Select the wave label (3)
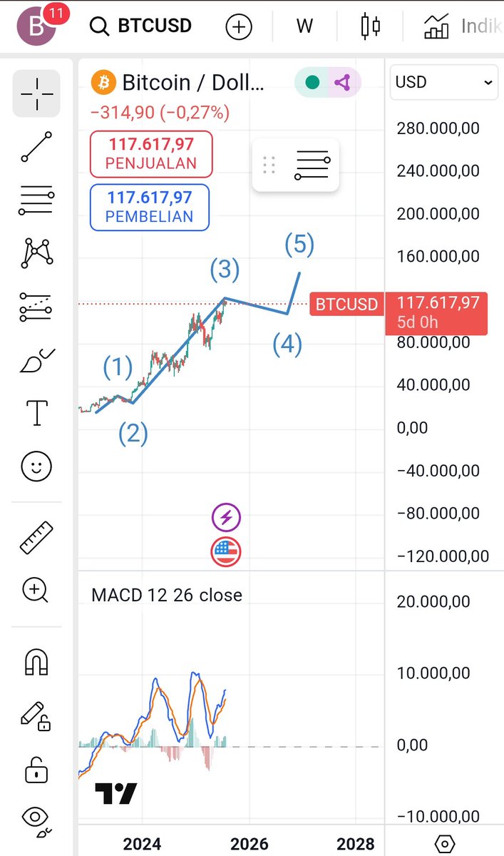504x856 pixels. click(225, 270)
